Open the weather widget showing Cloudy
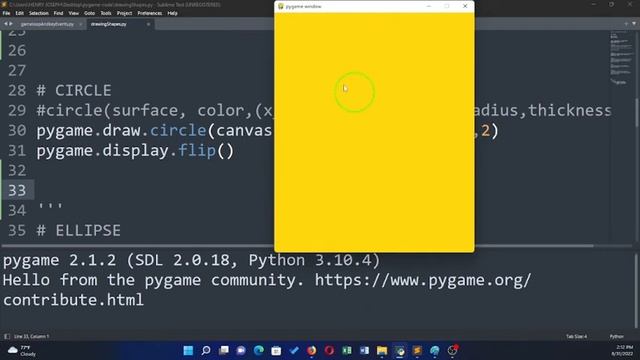Screen dimensions: 640x360 [22, 351]
